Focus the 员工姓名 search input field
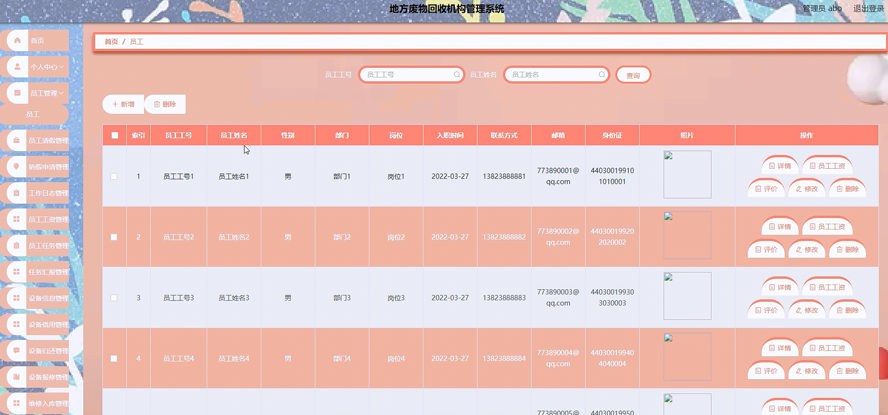 pos(556,75)
